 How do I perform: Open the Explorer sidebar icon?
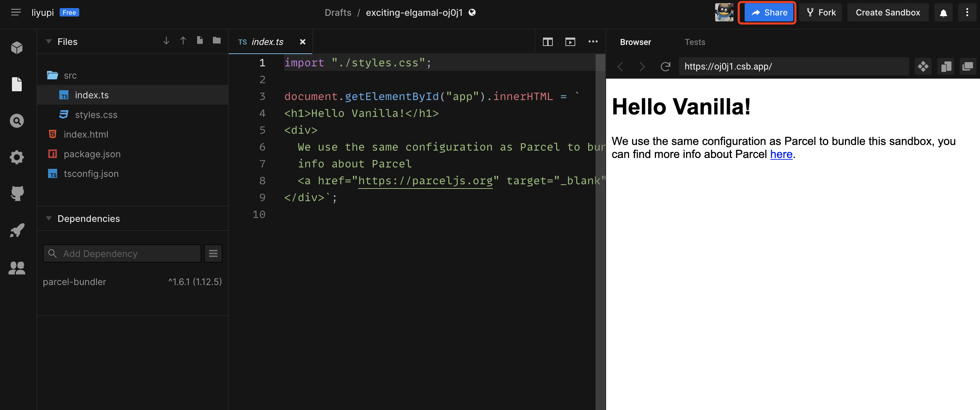[16, 84]
